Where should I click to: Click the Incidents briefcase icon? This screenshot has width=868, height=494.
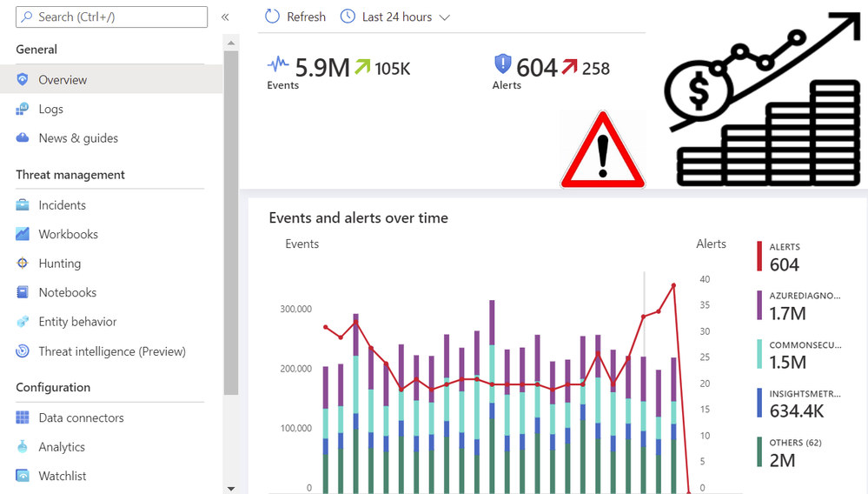[22, 205]
